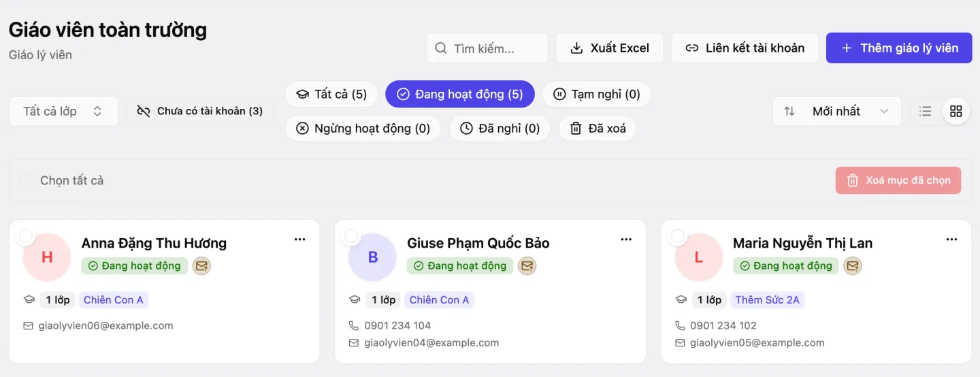Click graduation cap icon on Giuse Phạm Quốc Bảo card
980x377 pixels.
(x=355, y=300)
